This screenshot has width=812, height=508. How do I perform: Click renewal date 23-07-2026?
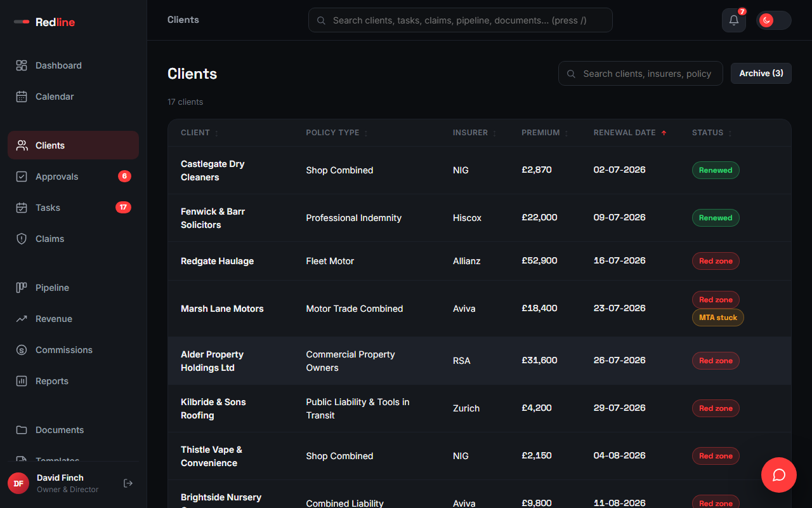tap(619, 308)
